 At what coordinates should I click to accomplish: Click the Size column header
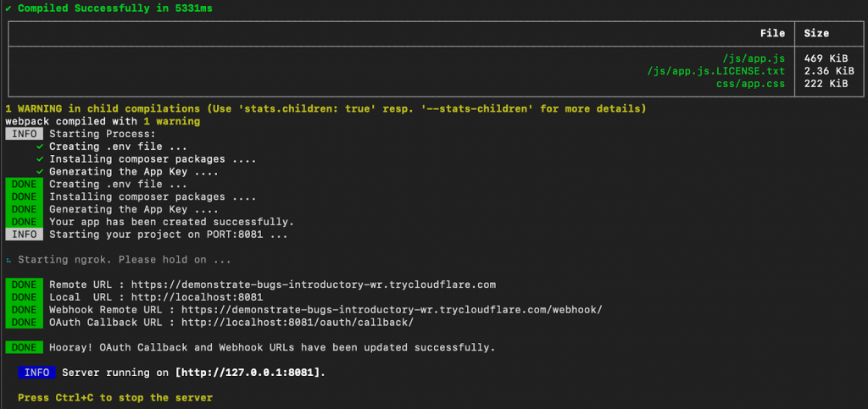tap(816, 35)
